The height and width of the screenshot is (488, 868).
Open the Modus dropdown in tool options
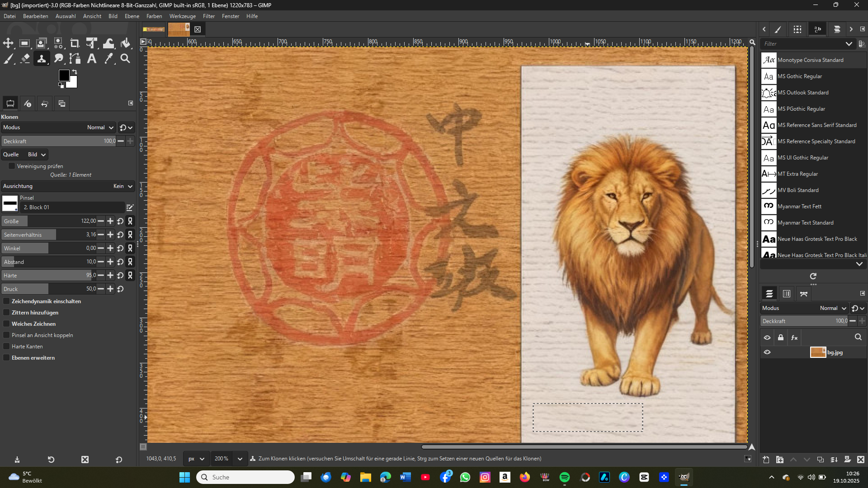click(x=100, y=127)
